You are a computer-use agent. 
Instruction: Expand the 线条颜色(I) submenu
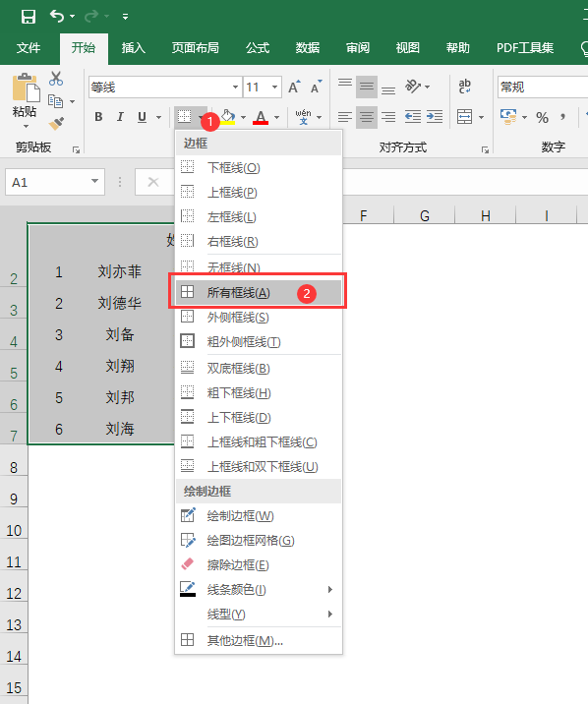click(x=259, y=590)
